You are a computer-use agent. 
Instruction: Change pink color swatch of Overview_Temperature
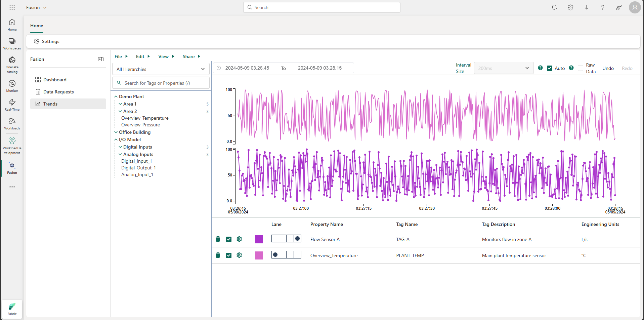tap(259, 255)
